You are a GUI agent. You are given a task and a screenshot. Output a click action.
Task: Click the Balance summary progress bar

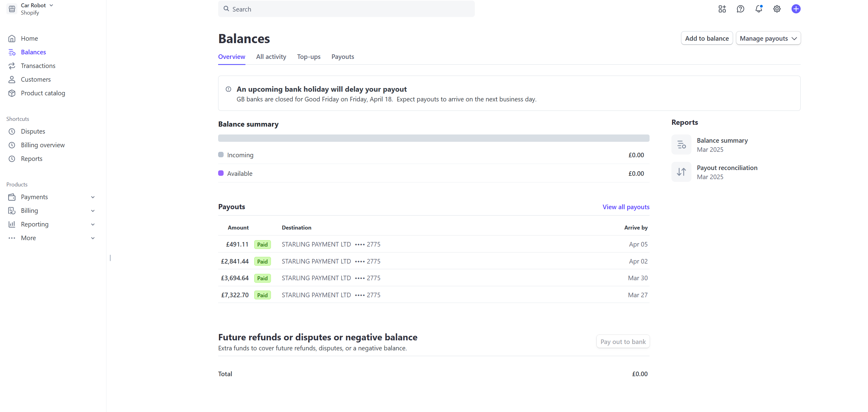(x=434, y=138)
